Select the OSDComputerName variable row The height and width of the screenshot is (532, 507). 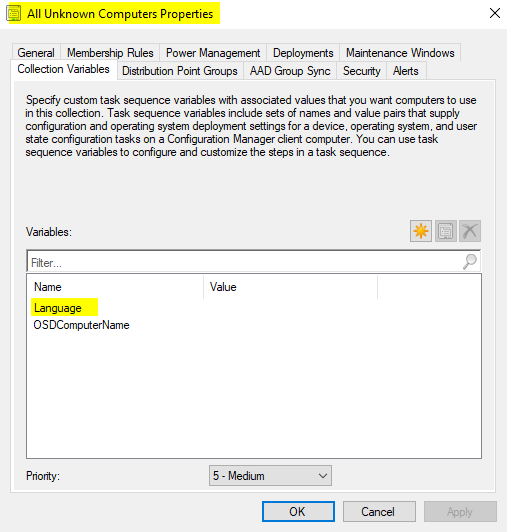254,325
